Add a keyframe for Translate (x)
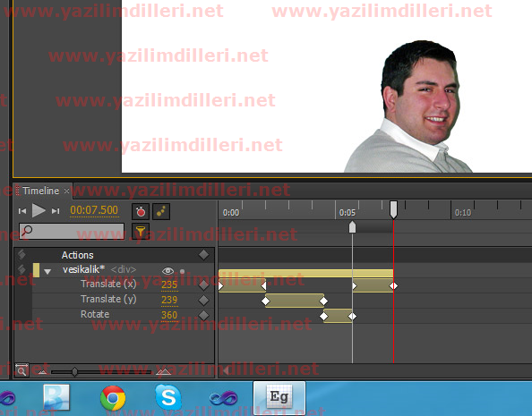 (203, 285)
